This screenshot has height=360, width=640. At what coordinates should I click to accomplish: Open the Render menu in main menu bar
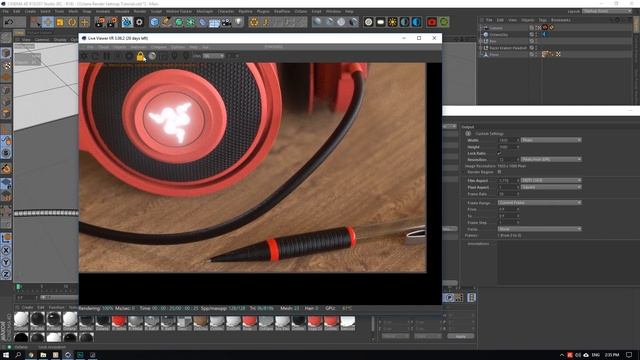pos(140,11)
